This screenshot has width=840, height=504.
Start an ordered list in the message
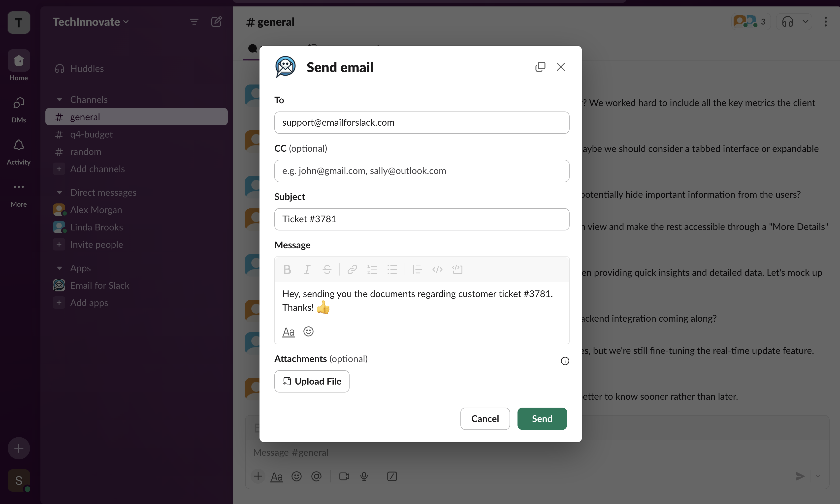[372, 270]
